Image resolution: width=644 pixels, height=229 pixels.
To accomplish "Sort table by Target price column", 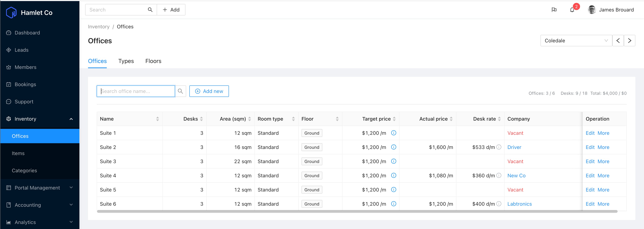I will tap(394, 119).
